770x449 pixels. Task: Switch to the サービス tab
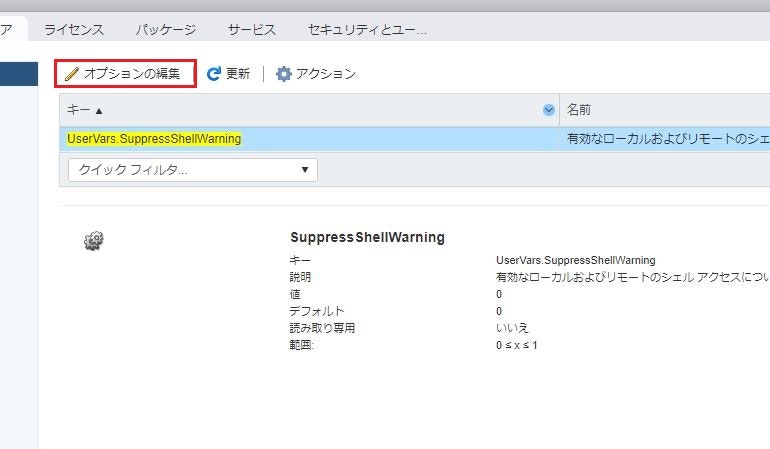(252, 30)
